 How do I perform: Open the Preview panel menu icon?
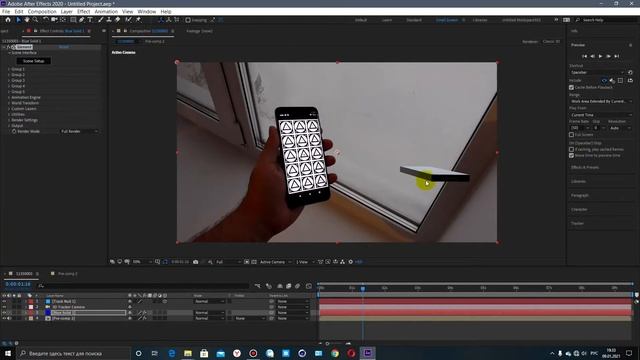pyautogui.click(x=630, y=45)
